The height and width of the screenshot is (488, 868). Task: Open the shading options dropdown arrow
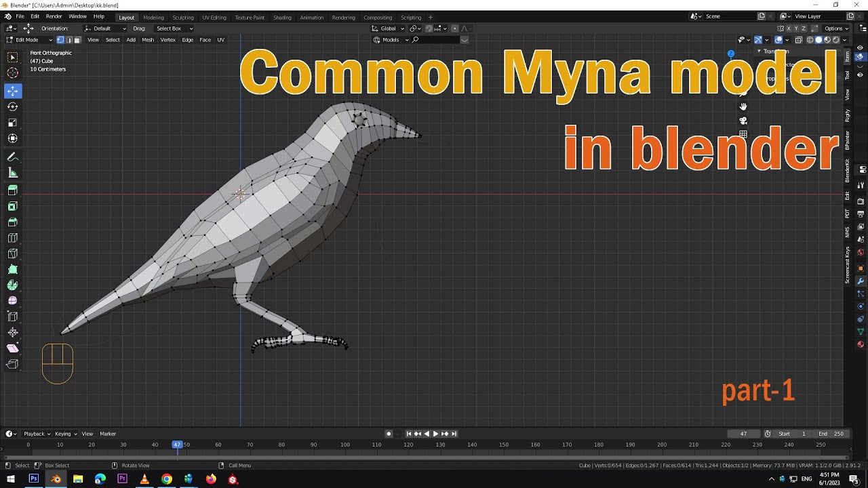pyautogui.click(x=844, y=39)
